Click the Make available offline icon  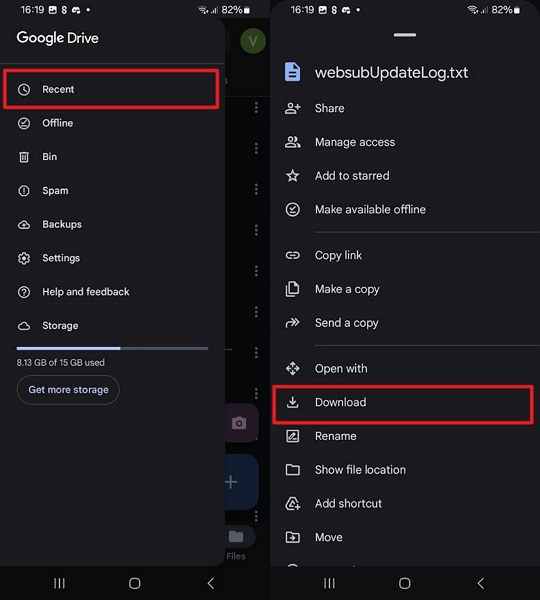(x=293, y=210)
